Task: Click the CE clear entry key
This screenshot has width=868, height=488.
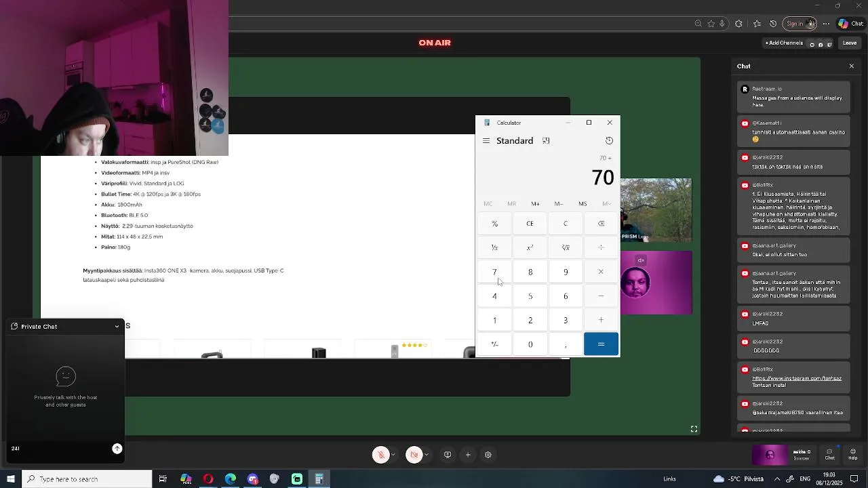Action: (530, 224)
